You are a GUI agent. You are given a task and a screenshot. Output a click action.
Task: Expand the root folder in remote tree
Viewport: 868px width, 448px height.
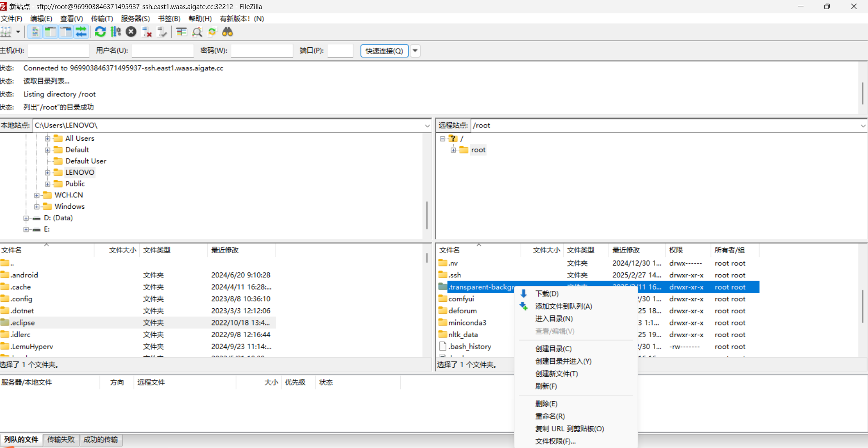(x=454, y=150)
